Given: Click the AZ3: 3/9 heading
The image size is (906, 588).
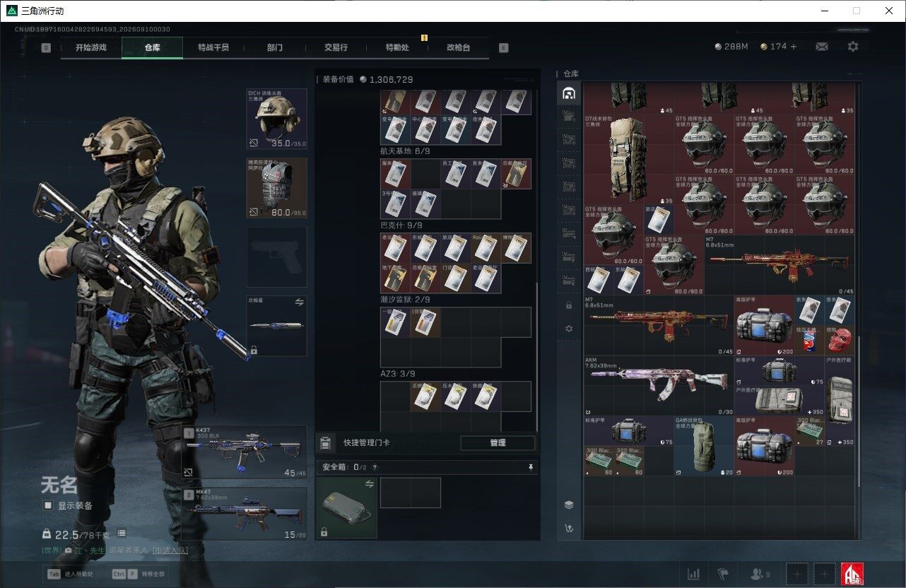Looking at the screenshot, I should [397, 374].
